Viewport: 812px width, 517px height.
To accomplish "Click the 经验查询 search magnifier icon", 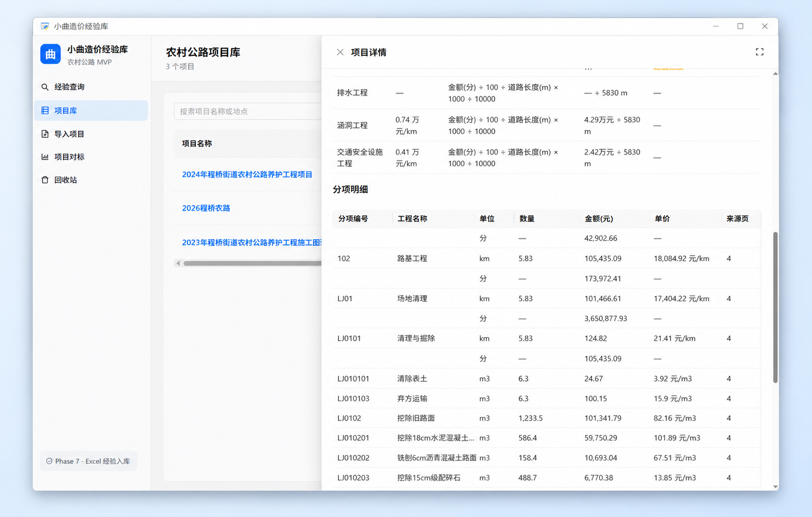I will click(x=45, y=87).
